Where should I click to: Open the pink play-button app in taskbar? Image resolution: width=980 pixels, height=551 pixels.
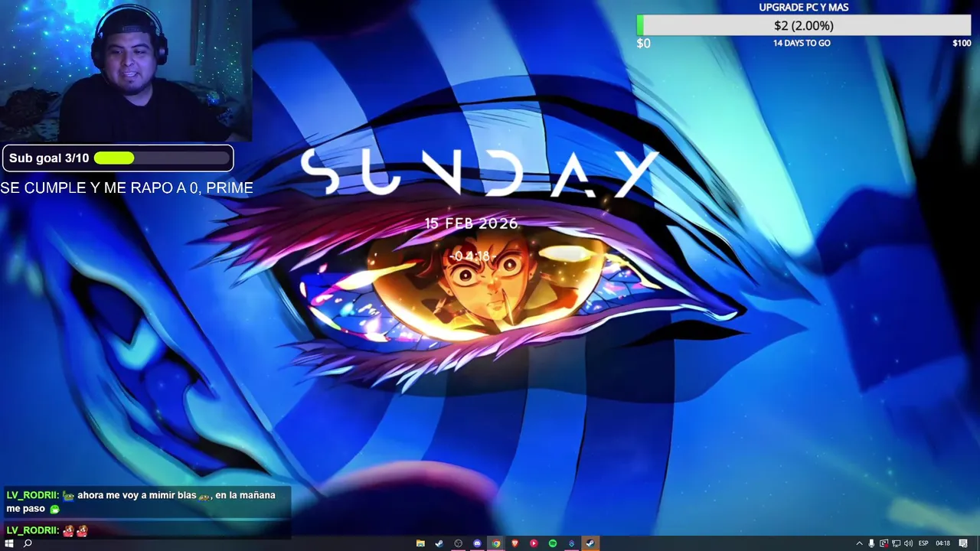pos(534,543)
